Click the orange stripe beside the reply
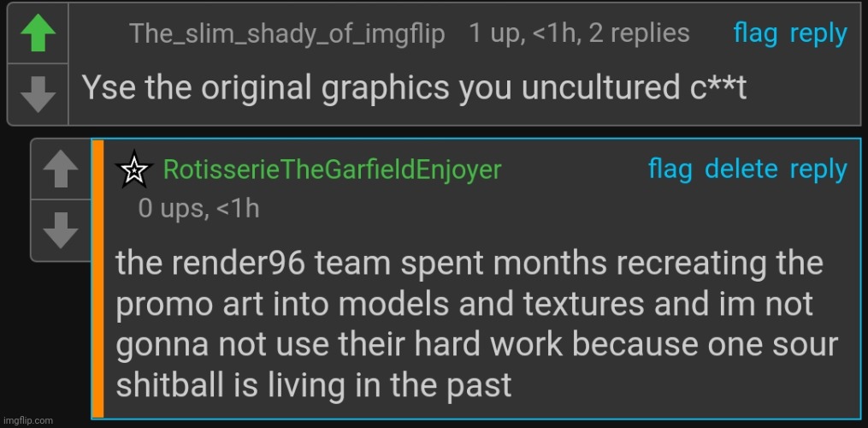Image resolution: width=868 pixels, height=428 pixels. coord(98,278)
